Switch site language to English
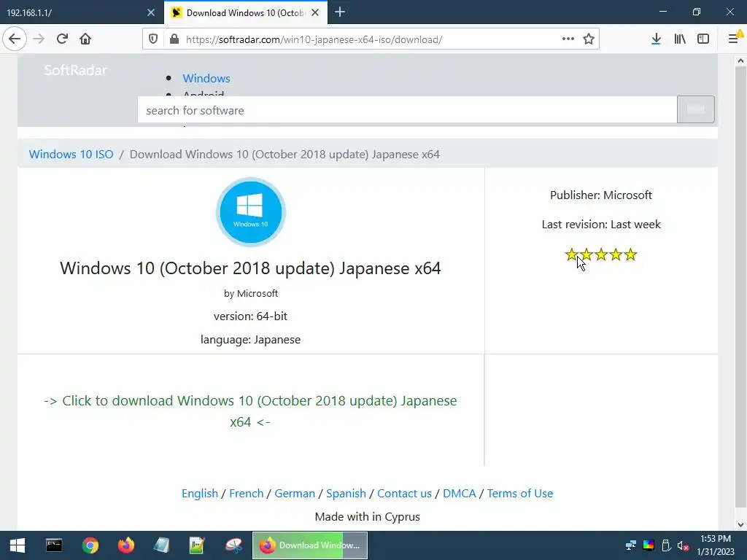This screenshot has width=747, height=560. (x=200, y=494)
